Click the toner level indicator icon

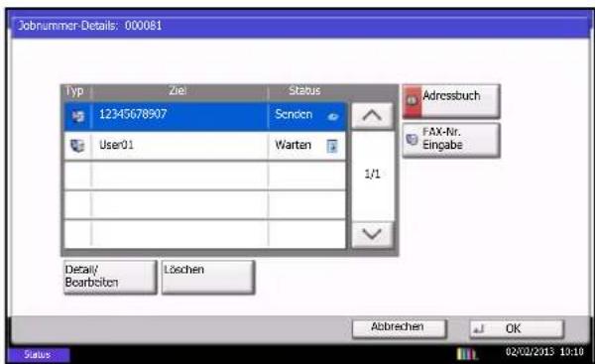(x=466, y=354)
